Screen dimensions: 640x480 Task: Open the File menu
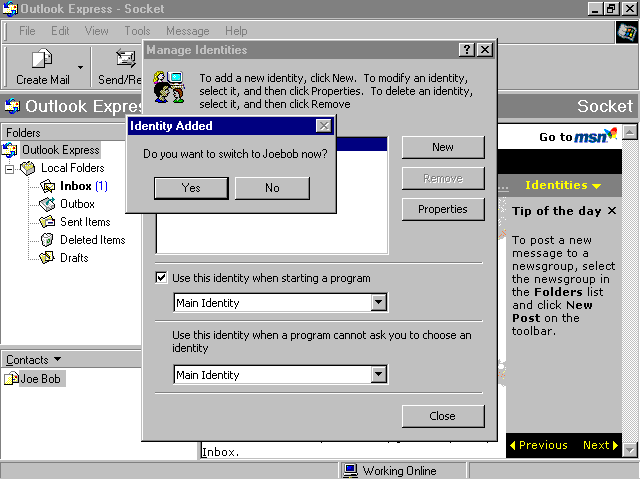pyautogui.click(x=27, y=31)
